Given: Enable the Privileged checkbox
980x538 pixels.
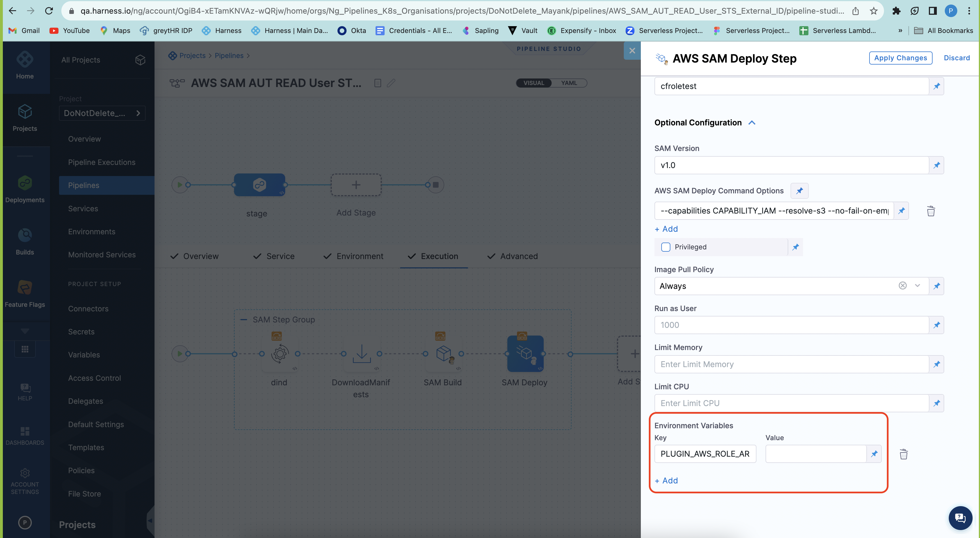Looking at the screenshot, I should (x=666, y=247).
